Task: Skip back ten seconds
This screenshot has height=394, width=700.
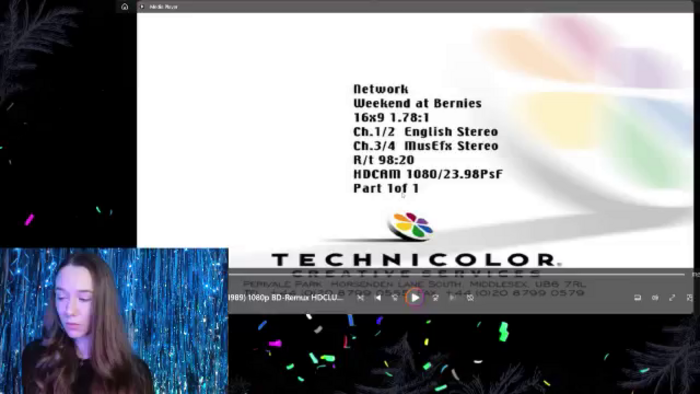Action: pyautogui.click(x=396, y=298)
